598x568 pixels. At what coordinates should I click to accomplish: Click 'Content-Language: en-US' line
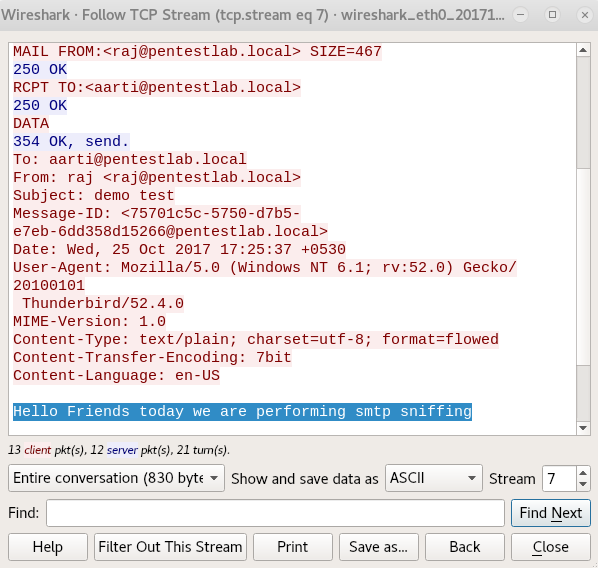pyautogui.click(x=116, y=375)
